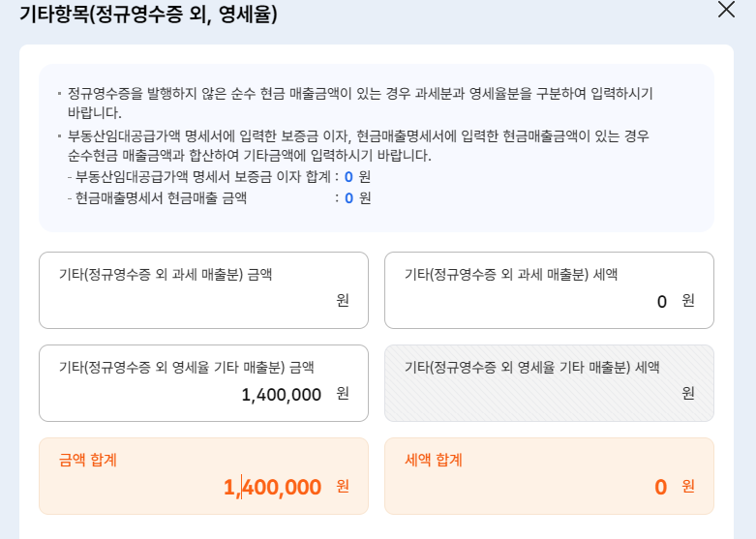Select the 영세율 기타 매출분 금액 value 1,400,000
Screen dimensions: 756x539
281,394
